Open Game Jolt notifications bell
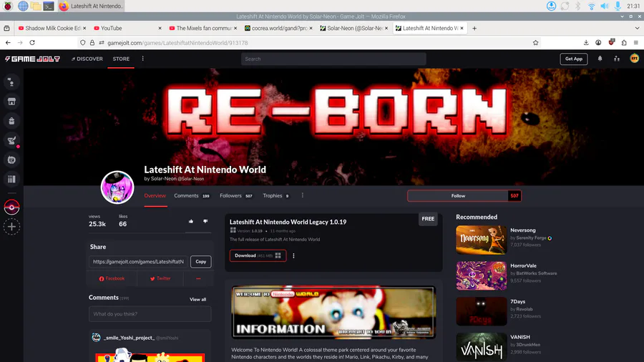 [600, 59]
